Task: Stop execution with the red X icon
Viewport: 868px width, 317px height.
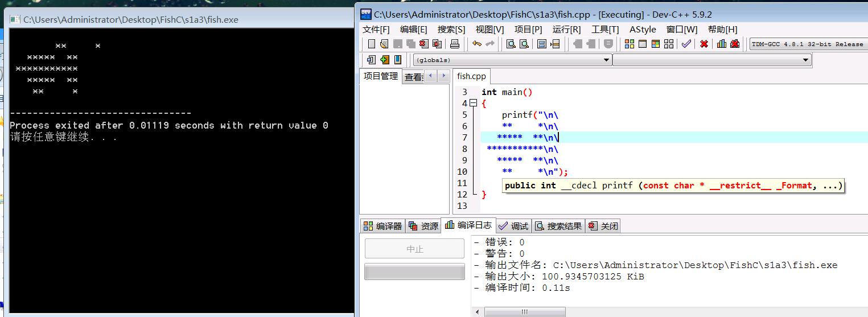Action: coord(704,44)
